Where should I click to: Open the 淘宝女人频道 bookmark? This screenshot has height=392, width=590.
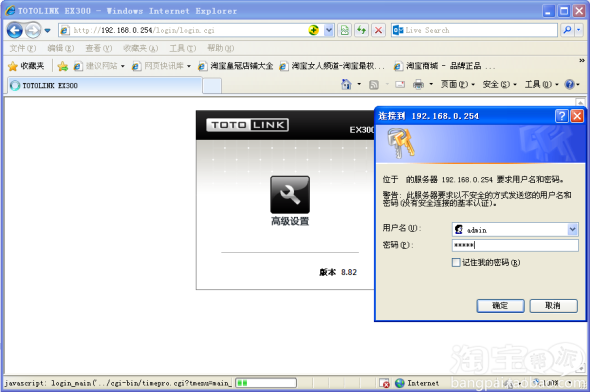point(332,66)
